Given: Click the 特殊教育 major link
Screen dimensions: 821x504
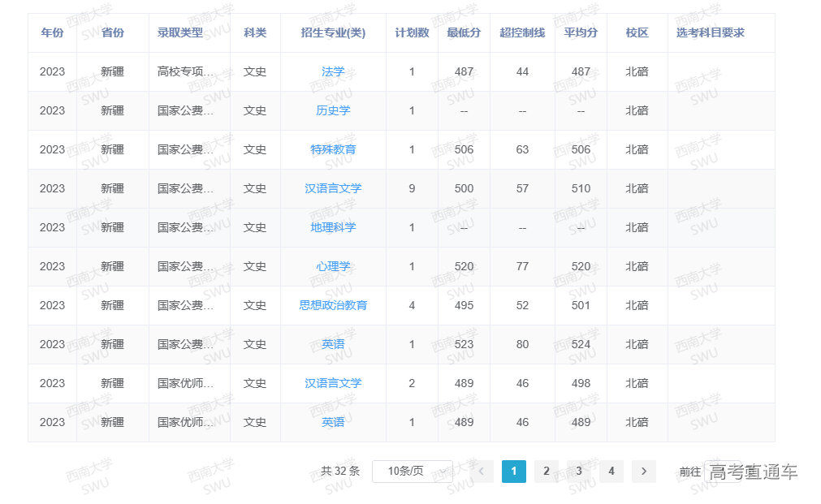Looking at the screenshot, I should (x=333, y=149).
